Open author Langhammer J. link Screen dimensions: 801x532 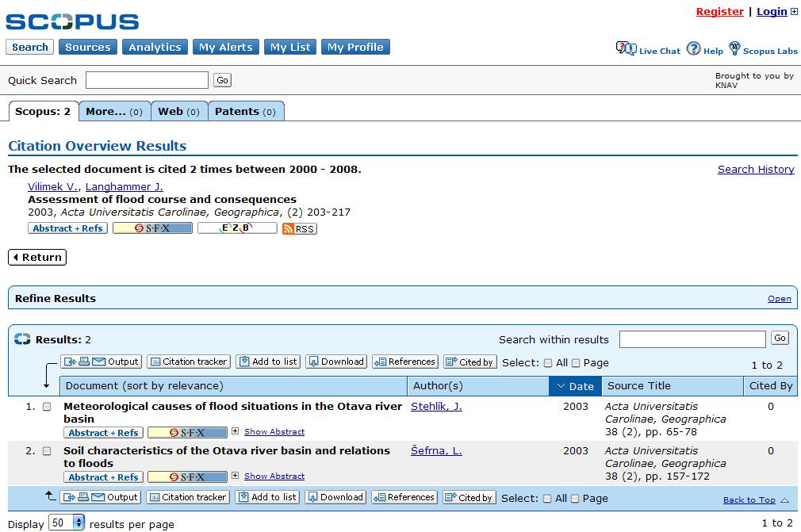pyautogui.click(x=125, y=187)
